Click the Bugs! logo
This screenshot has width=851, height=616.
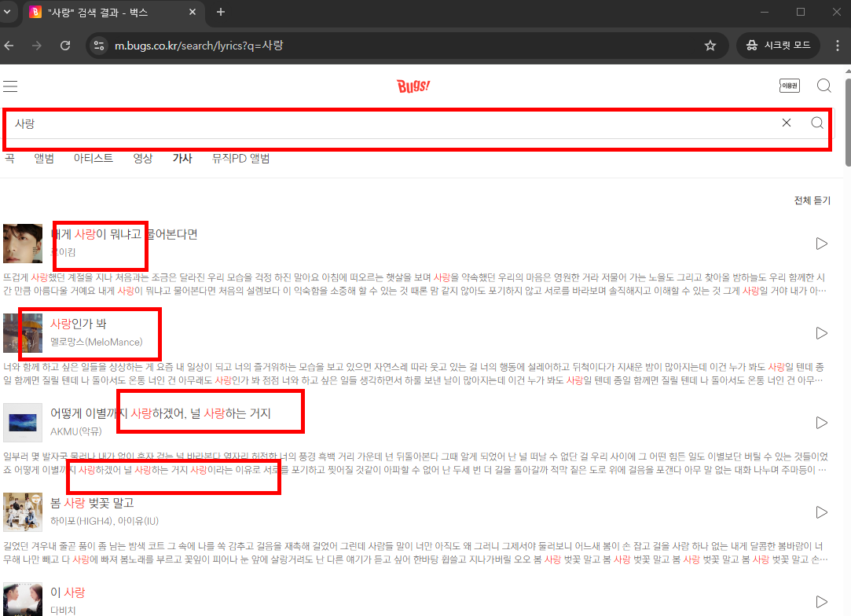point(413,86)
